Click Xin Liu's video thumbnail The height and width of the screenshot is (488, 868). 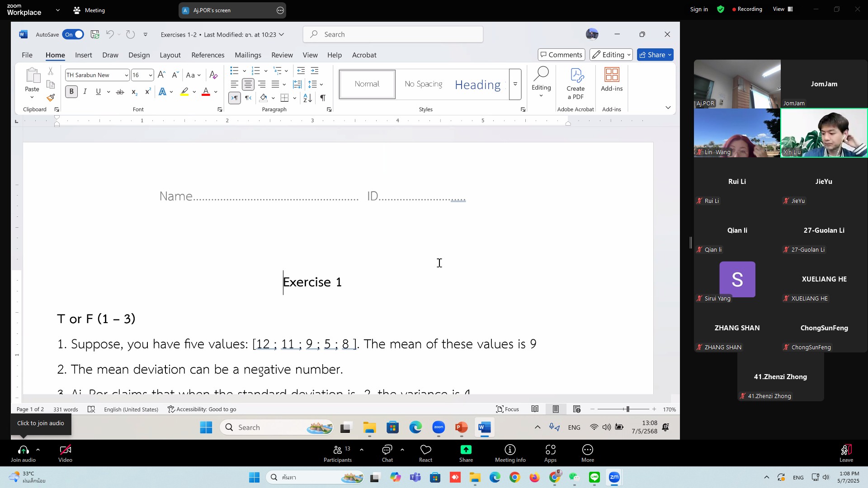pos(824,133)
